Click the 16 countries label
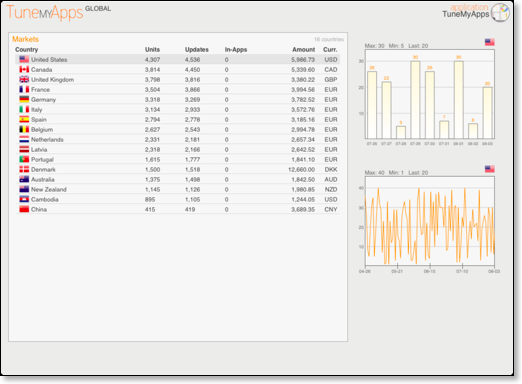522x384 pixels. [x=329, y=39]
